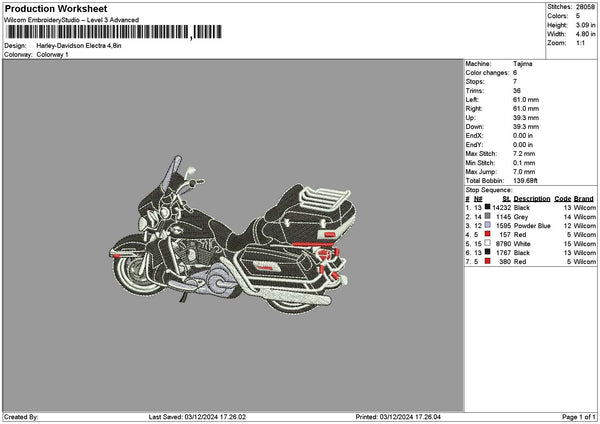600x424 pixels.
Task: Click the 'Stop Sequence:' heading
Action: click(x=488, y=190)
